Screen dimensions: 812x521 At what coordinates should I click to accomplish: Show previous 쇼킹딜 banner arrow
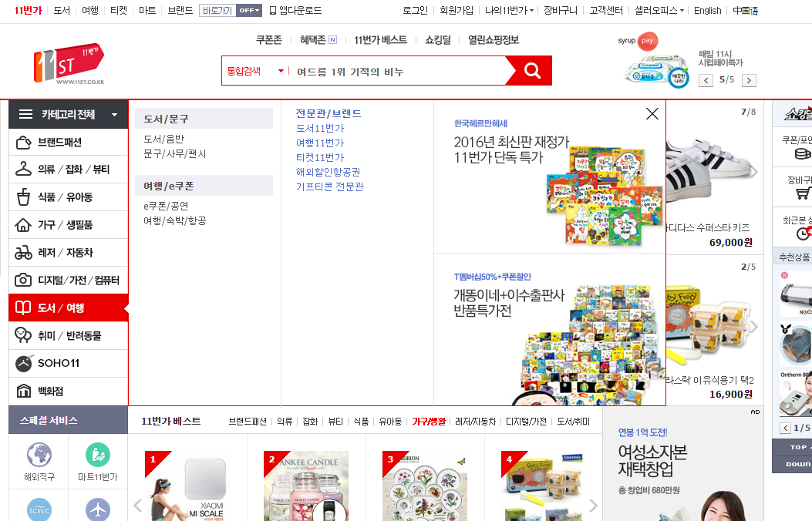[x=706, y=80]
